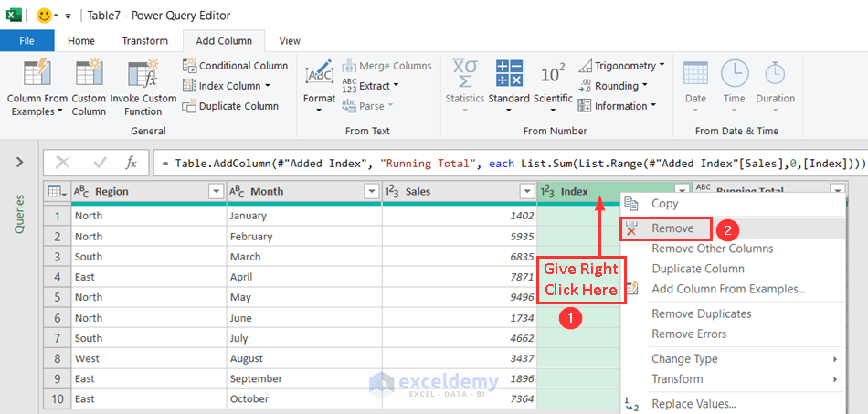Open Statistics sigma menu
The width and height of the screenshot is (868, 414).
pyautogui.click(x=465, y=86)
